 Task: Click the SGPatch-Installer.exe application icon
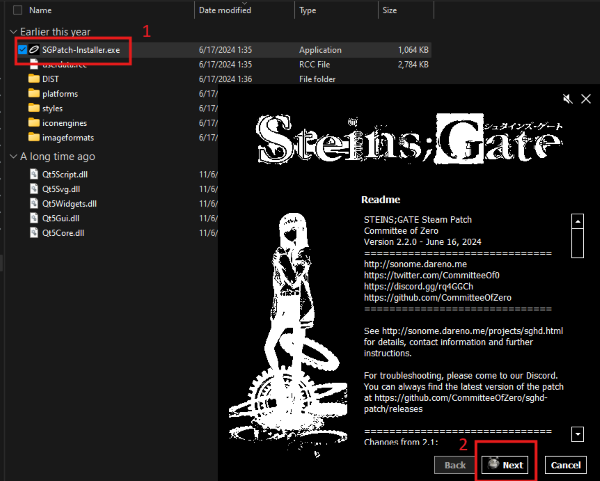coord(34,50)
